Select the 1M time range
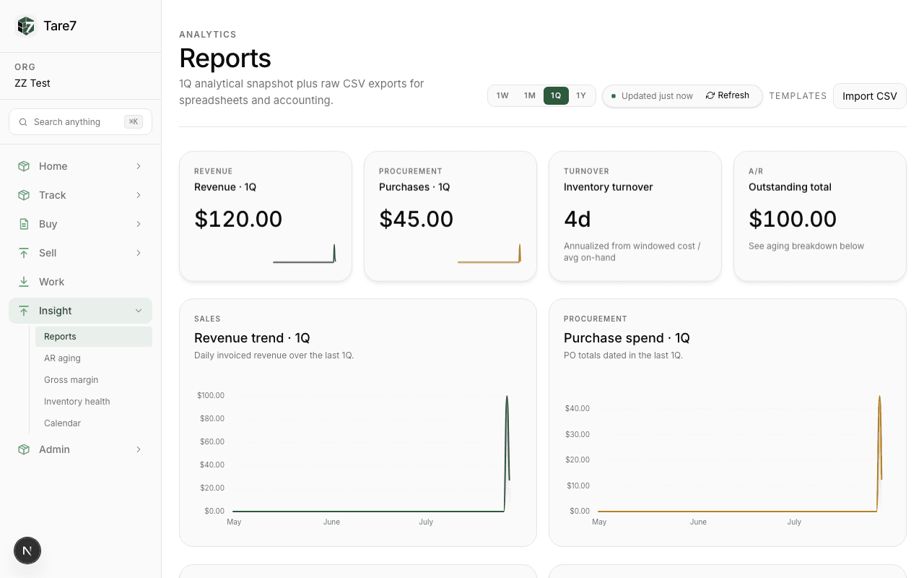The image size is (924, 578). coord(530,95)
